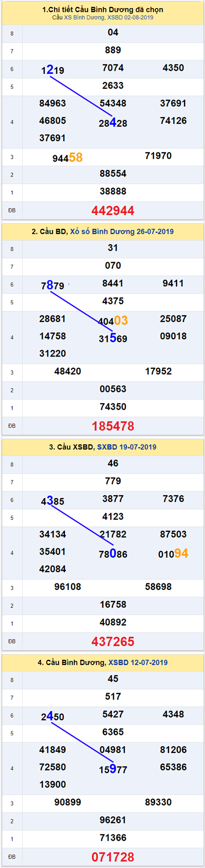The width and height of the screenshot is (205, 868).
Task: Open the XSBD 02-08-2019 link
Action: (x=130, y=18)
